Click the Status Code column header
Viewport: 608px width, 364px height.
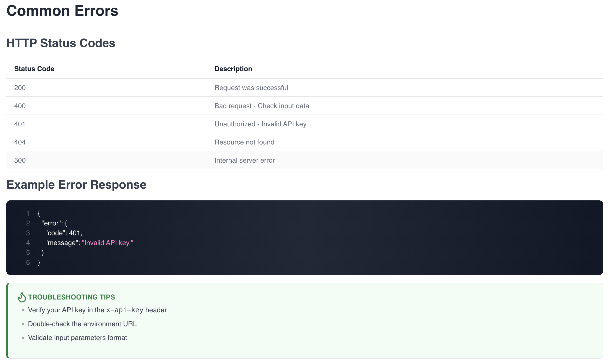[x=34, y=69]
